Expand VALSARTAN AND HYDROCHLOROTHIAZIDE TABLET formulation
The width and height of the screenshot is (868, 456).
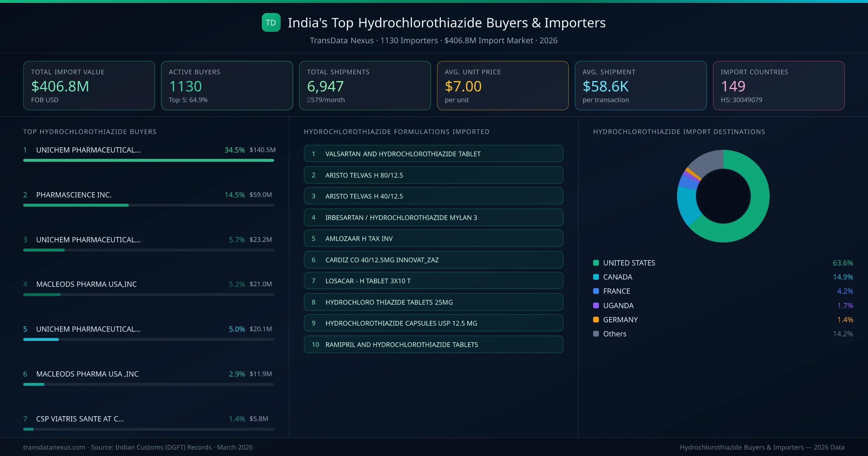433,153
